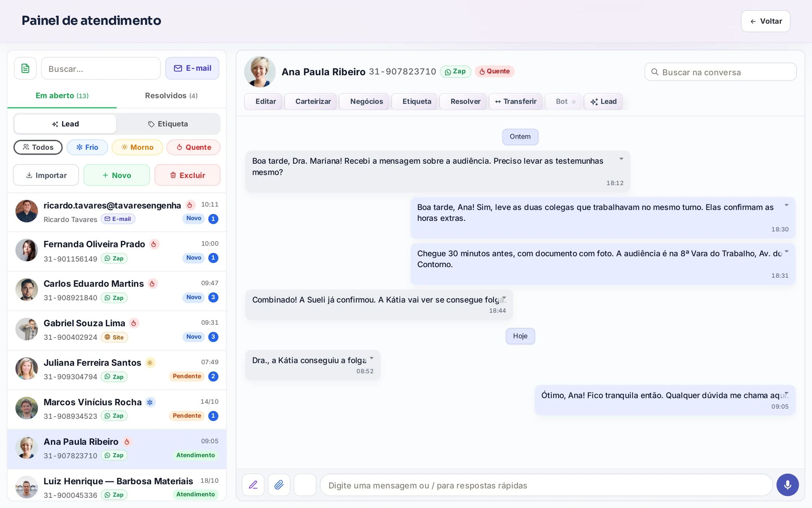The width and height of the screenshot is (812, 508).
Task: Click the Site badge under Gabriel Souza Lima
Action: [x=114, y=337]
